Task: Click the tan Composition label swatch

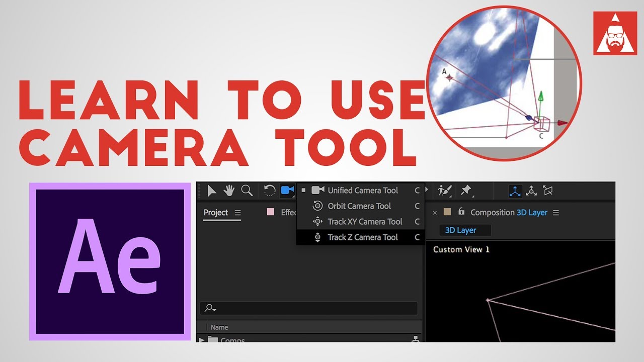Action: tap(447, 212)
